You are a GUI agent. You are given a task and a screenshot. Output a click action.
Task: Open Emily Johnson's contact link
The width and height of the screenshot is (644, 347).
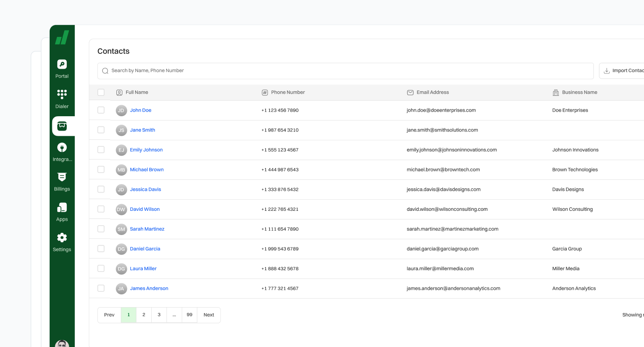click(x=146, y=150)
